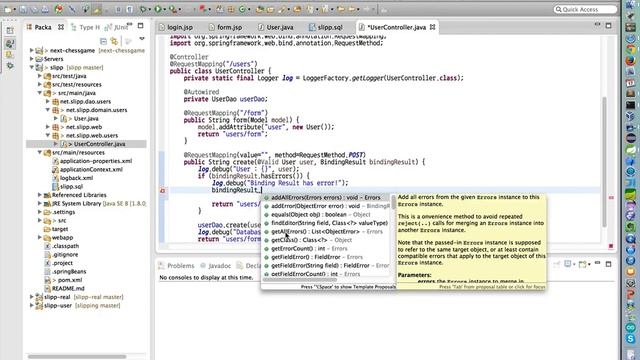This screenshot has height=360, width=640.
Task: Toggle the highlighted marker toolbar button
Action: click(97, 9)
